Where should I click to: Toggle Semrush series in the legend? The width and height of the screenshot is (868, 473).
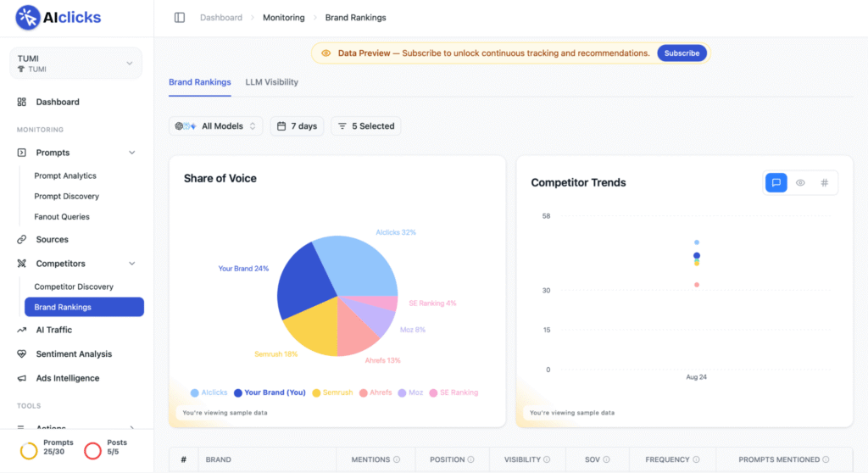pos(332,392)
